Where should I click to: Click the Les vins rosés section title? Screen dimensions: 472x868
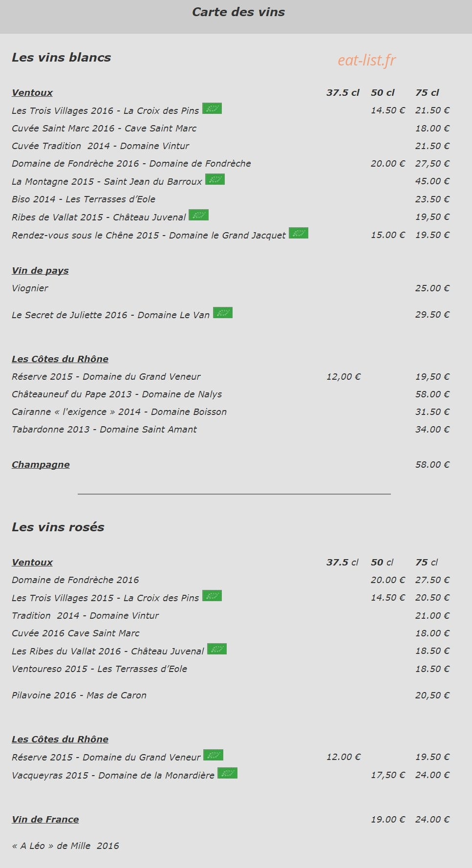58,527
